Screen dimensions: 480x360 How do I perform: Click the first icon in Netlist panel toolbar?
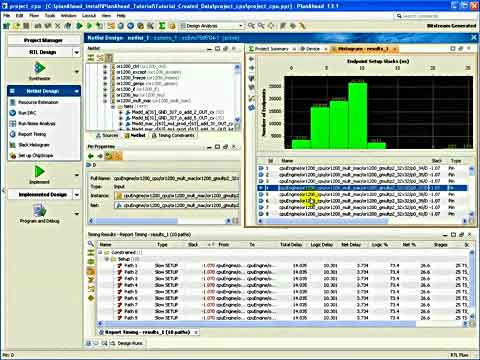(x=91, y=57)
